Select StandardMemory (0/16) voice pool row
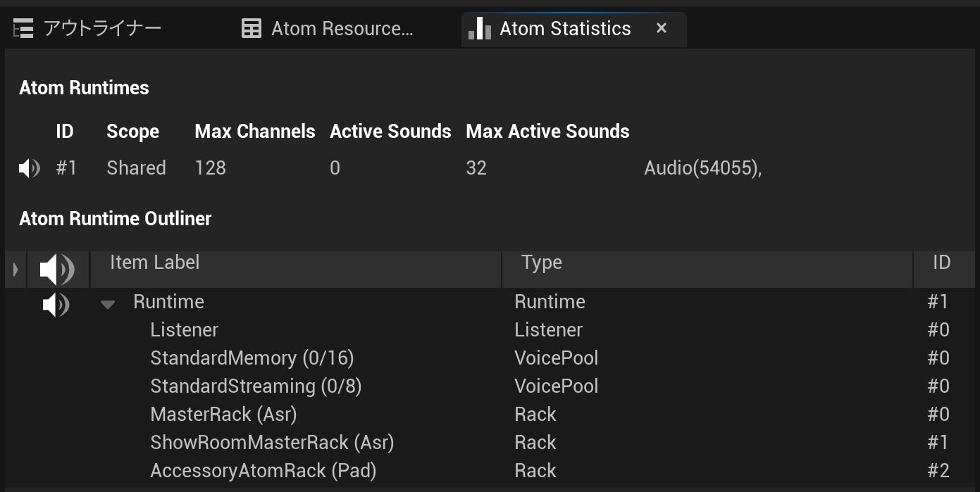The width and height of the screenshot is (980, 492). [252, 358]
